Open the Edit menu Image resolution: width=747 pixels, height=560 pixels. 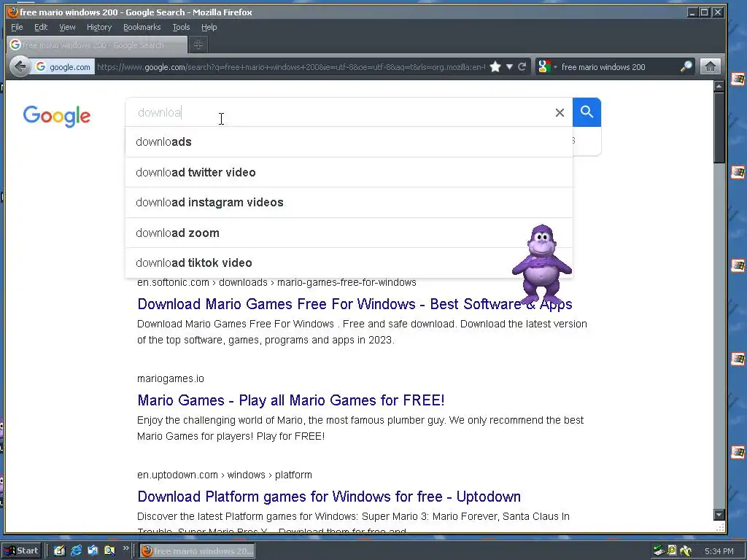click(41, 27)
